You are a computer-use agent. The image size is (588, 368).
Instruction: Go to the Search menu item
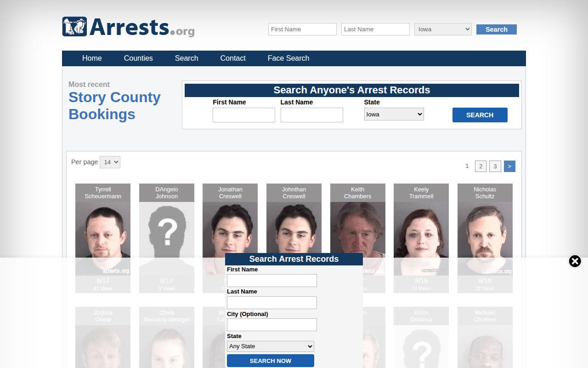tap(187, 58)
